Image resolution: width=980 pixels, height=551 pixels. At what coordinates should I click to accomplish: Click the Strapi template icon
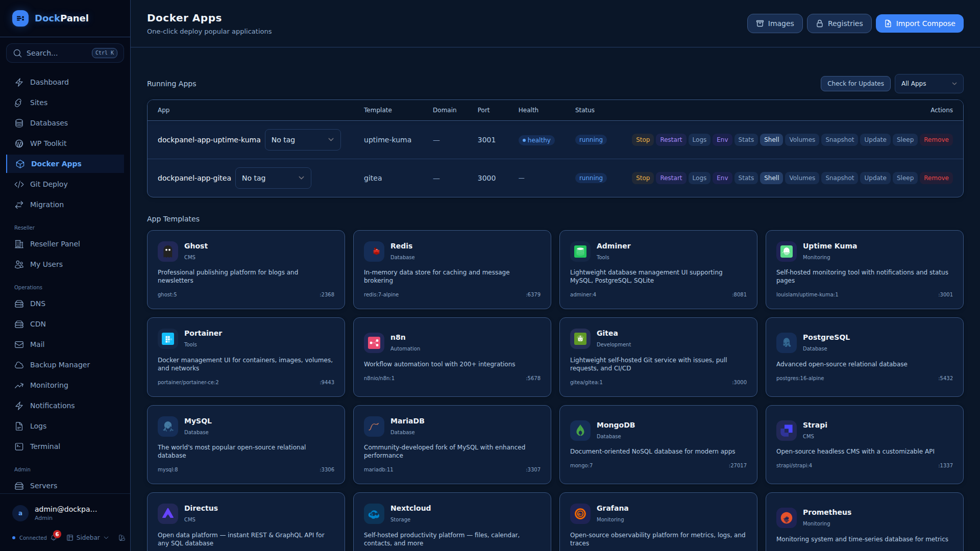pyautogui.click(x=787, y=431)
